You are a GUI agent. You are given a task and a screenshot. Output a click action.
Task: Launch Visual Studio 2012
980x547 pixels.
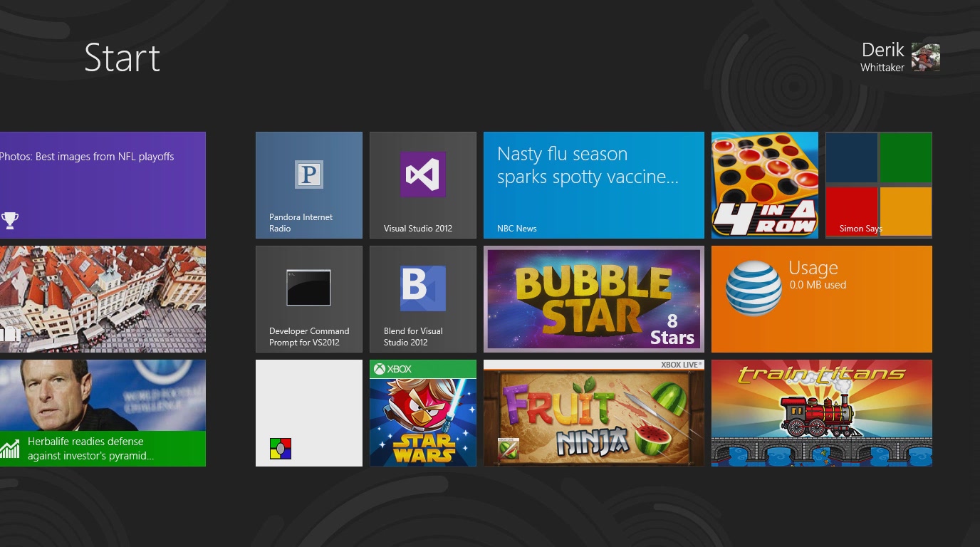tap(423, 185)
